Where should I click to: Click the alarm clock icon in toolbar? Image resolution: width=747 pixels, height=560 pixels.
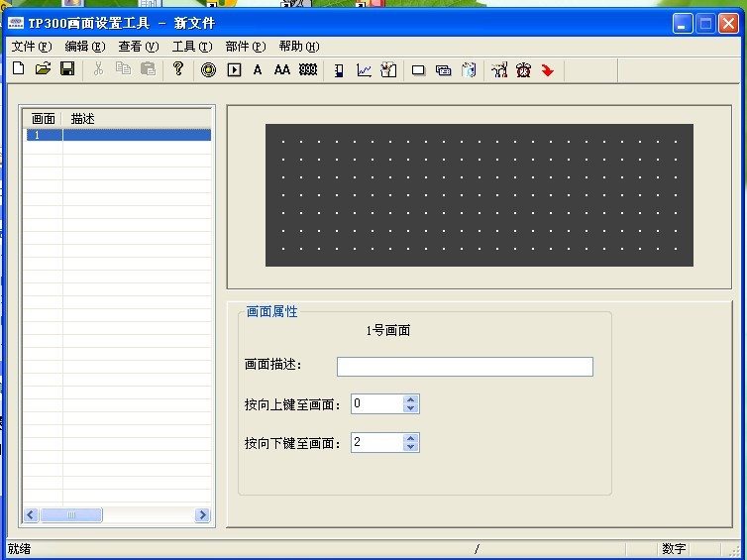pos(523,69)
